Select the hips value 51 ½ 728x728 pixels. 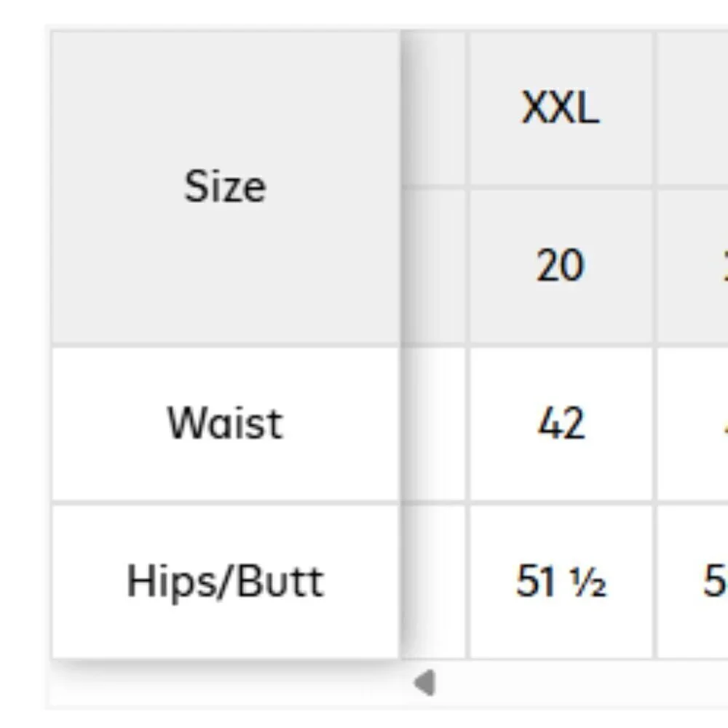tap(561, 581)
